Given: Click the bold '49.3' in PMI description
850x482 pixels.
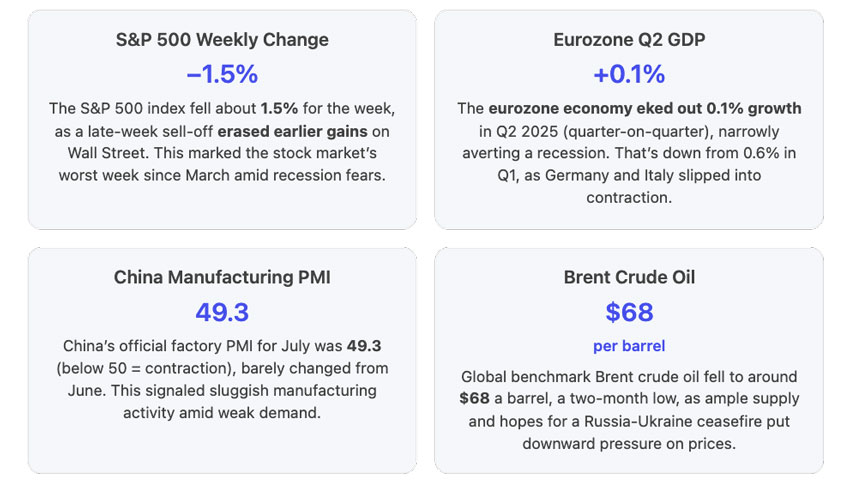Looking at the screenshot, I should click(368, 346).
